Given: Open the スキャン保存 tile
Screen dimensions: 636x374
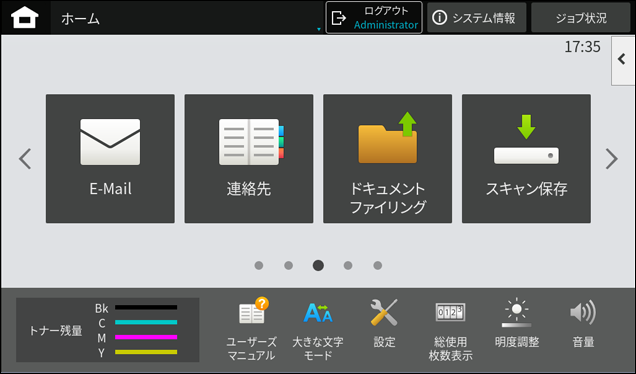Looking at the screenshot, I should 526,159.
